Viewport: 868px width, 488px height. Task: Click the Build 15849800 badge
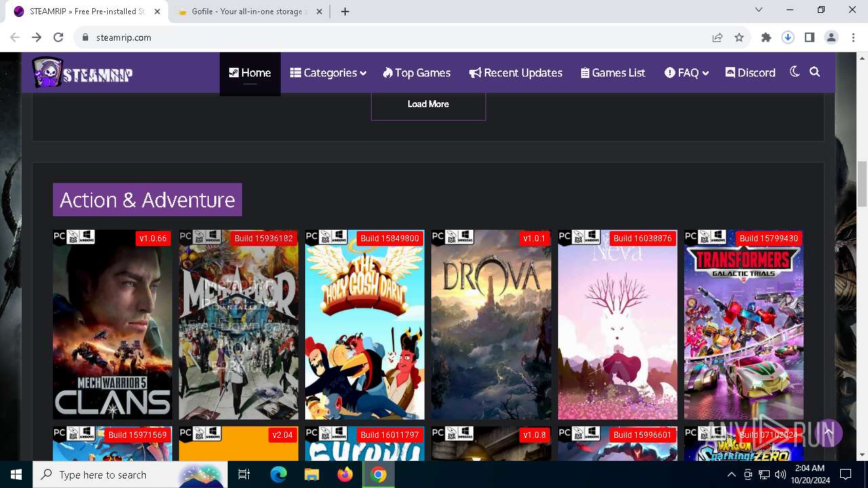coord(389,239)
